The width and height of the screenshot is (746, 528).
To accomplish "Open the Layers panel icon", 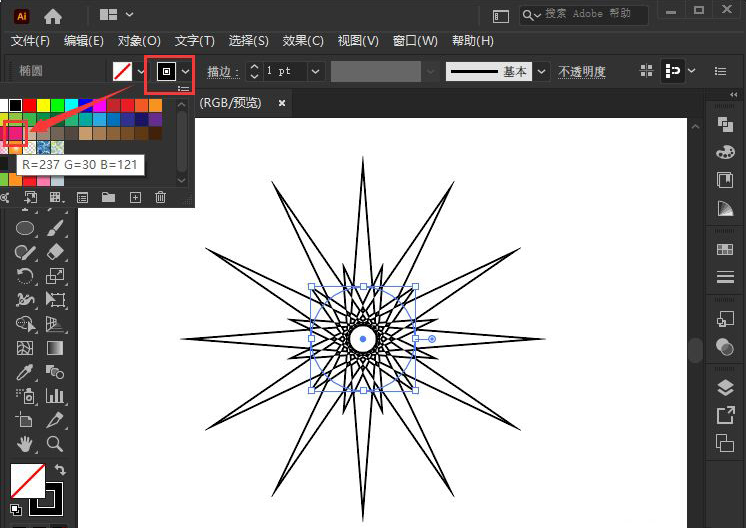I will coord(725,388).
